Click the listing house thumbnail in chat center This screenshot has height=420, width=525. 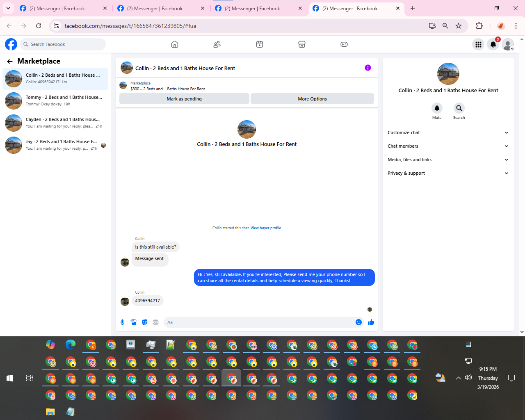point(247,130)
